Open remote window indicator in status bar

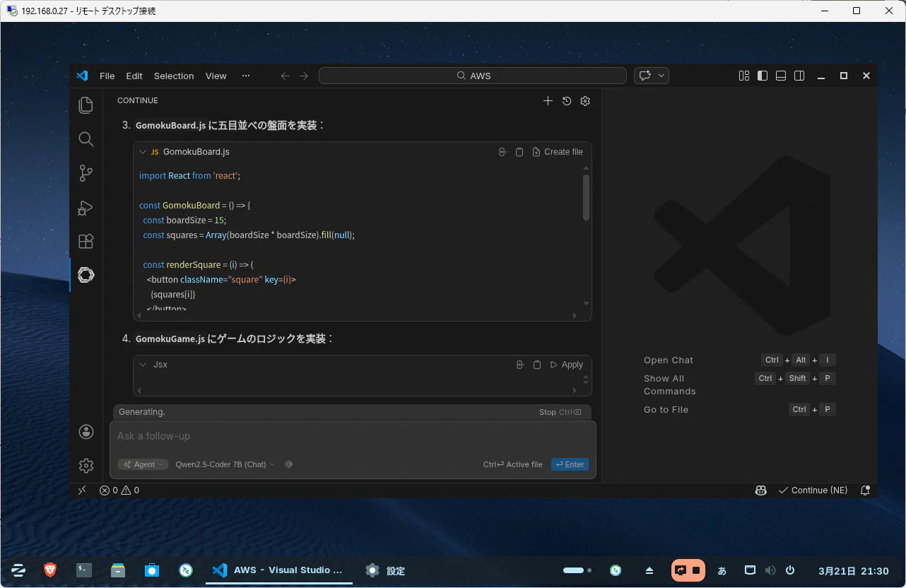82,490
